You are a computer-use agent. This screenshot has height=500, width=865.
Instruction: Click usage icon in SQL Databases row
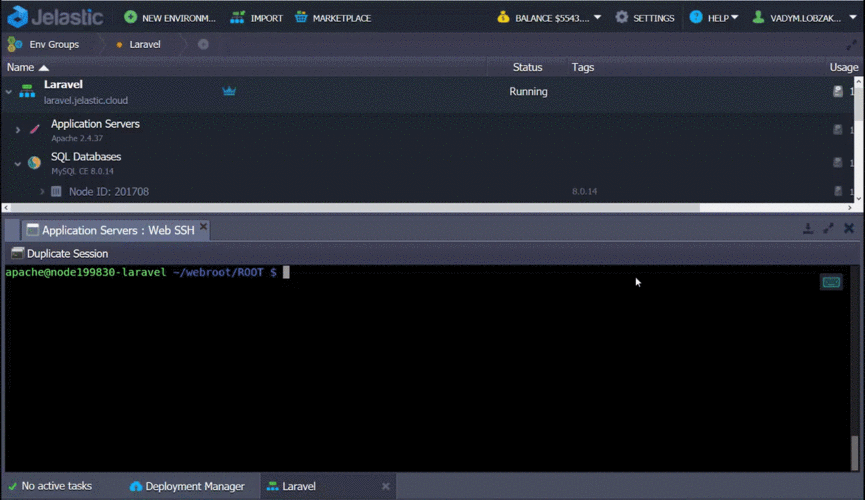pos(837,163)
